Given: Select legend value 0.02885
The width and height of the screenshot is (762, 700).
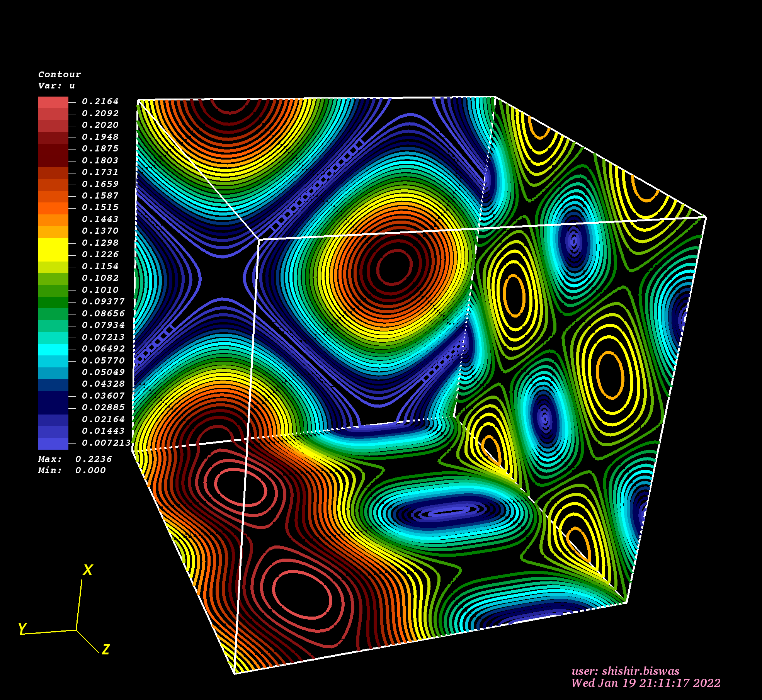Looking at the screenshot, I should pyautogui.click(x=103, y=408).
